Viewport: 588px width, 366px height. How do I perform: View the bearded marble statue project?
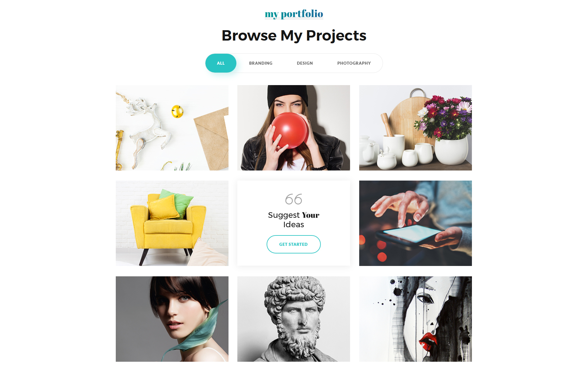pos(293,319)
